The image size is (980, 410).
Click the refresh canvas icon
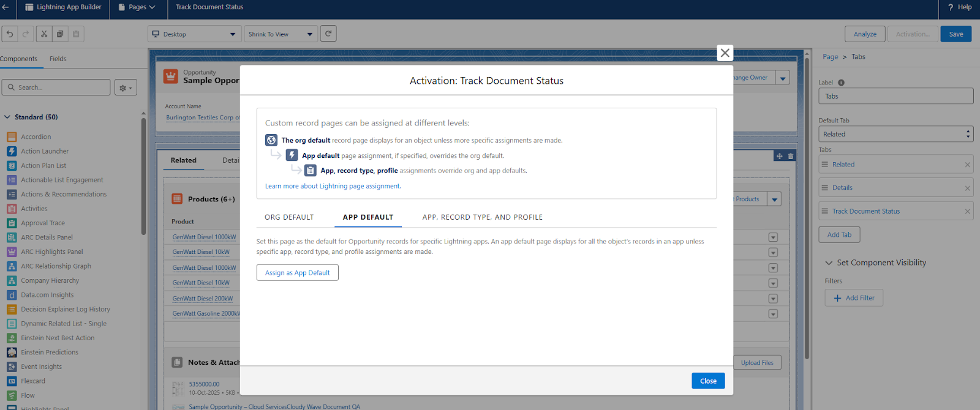pyautogui.click(x=328, y=34)
